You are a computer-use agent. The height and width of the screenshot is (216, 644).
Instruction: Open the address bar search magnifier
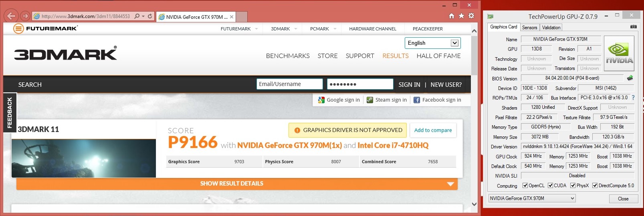(x=137, y=16)
